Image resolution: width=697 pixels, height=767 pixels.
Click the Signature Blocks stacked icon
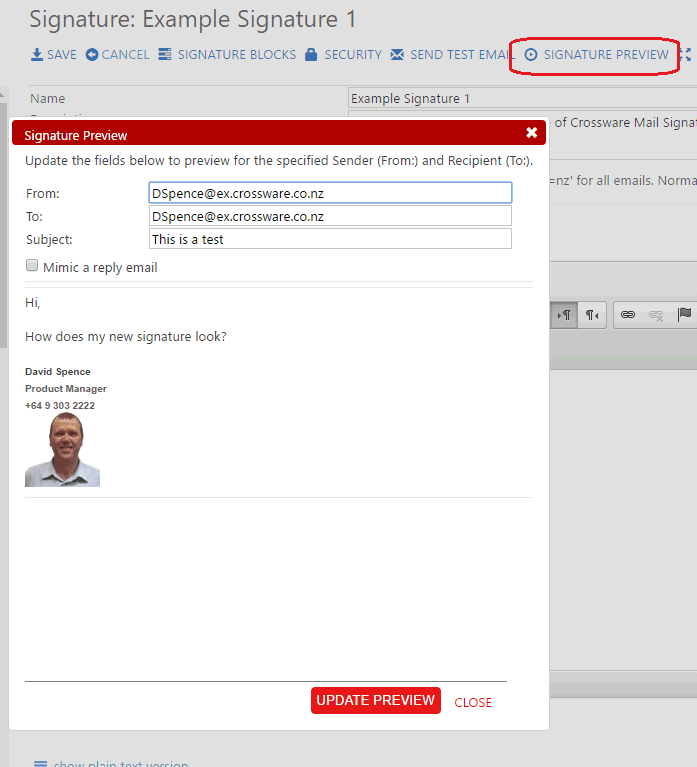(165, 54)
